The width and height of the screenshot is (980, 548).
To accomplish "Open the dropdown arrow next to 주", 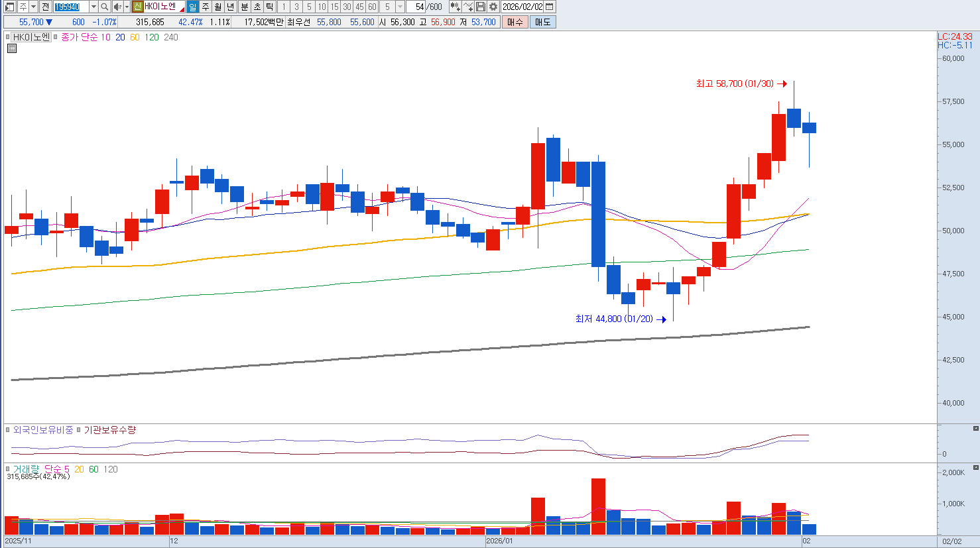I will pyautogui.click(x=33, y=7).
